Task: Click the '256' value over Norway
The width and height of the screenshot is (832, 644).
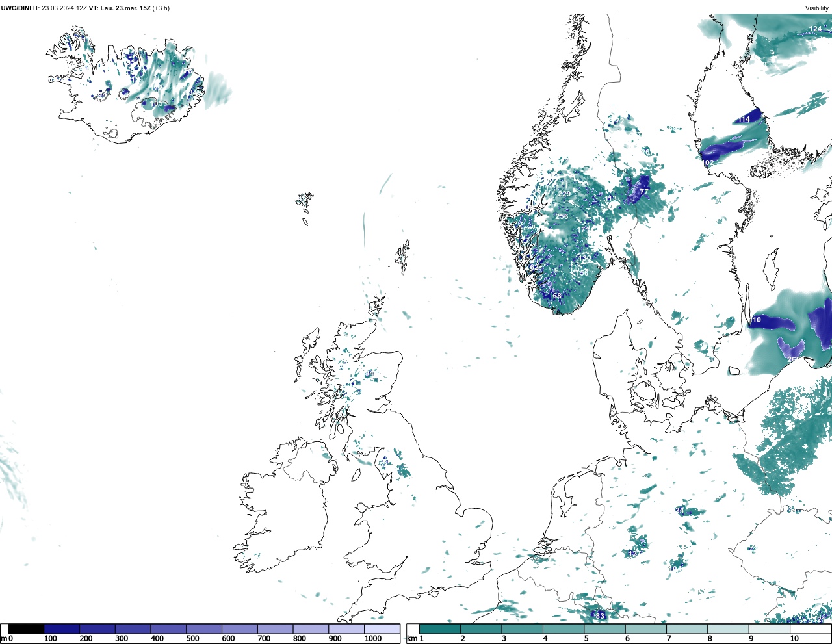Action: tap(562, 216)
